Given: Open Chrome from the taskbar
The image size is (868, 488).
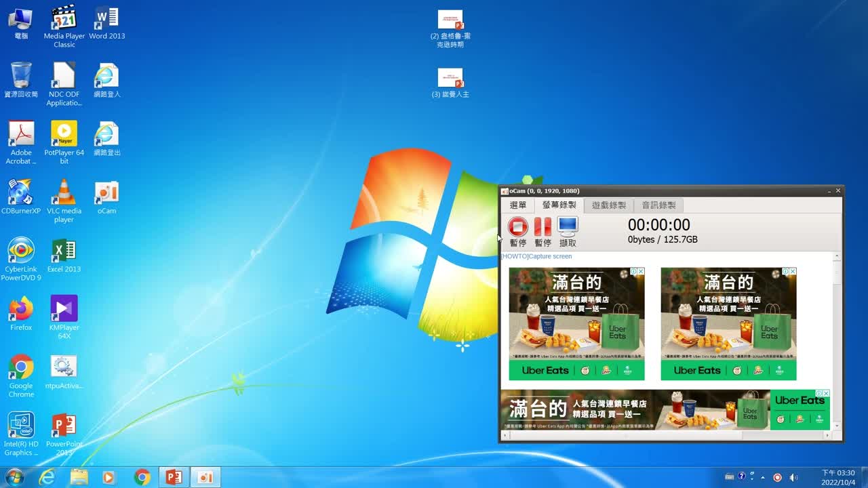Looking at the screenshot, I should 142,477.
